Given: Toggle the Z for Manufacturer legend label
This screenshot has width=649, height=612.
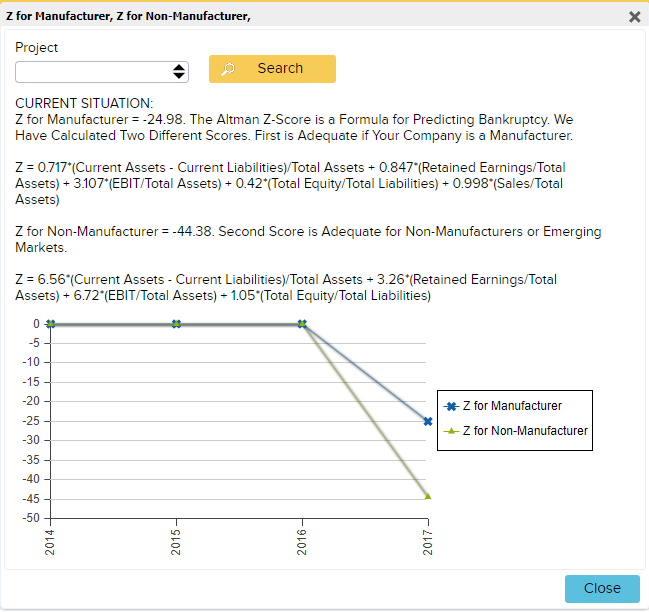Looking at the screenshot, I should (511, 406).
